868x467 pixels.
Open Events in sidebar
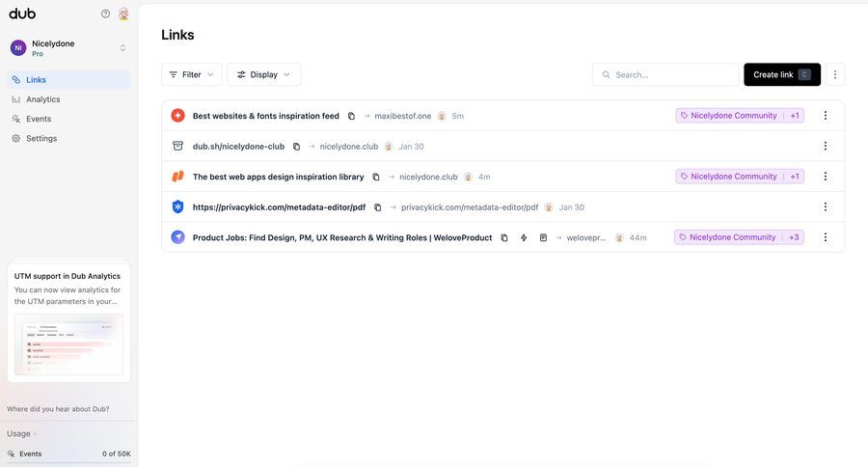click(68, 119)
